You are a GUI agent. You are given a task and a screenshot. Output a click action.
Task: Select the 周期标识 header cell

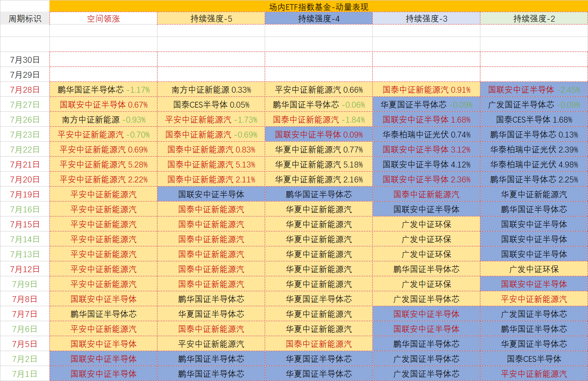[x=25, y=19]
